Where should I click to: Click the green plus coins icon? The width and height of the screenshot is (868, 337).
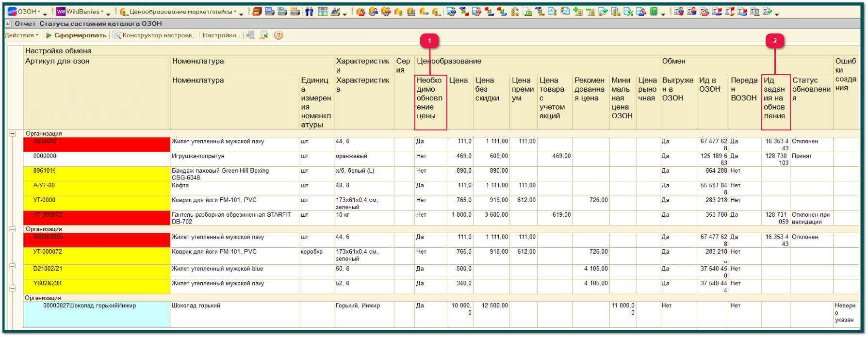point(577,12)
